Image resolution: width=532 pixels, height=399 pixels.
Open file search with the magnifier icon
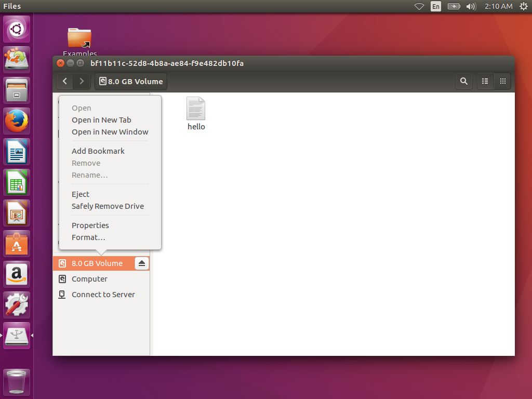463,81
